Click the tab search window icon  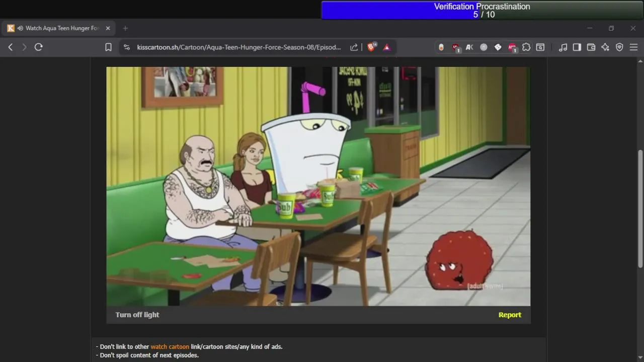pyautogui.click(x=540, y=47)
